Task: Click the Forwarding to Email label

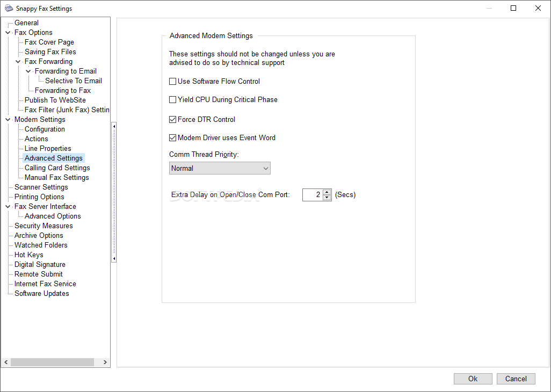Action: click(66, 71)
